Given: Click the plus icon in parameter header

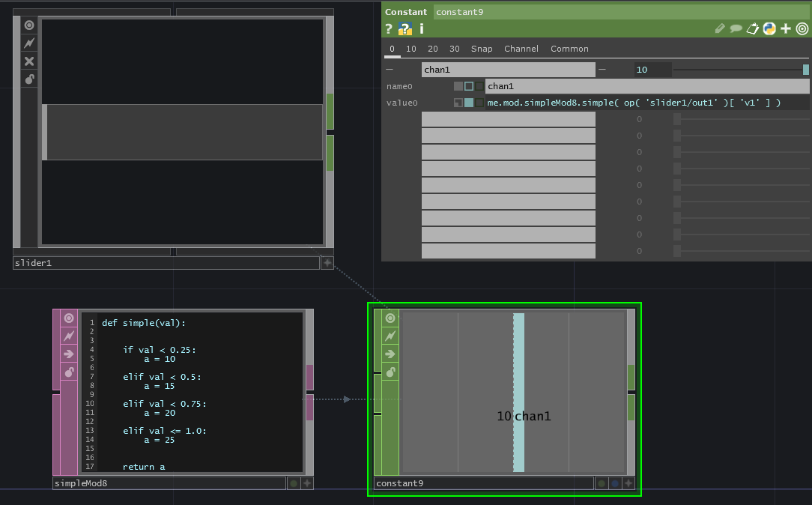Looking at the screenshot, I should [786, 29].
